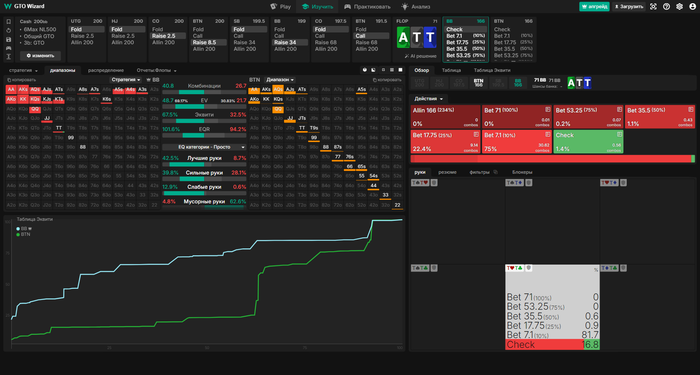The image size is (700, 375).
Task: Open the user account profile icon
Action: click(692, 7)
